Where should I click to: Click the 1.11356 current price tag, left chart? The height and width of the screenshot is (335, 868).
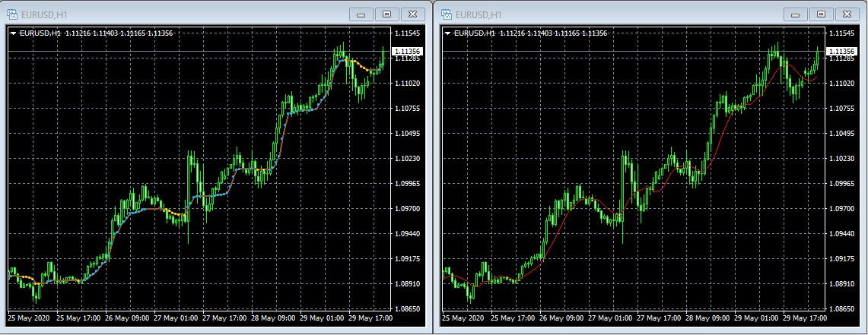[x=406, y=51]
